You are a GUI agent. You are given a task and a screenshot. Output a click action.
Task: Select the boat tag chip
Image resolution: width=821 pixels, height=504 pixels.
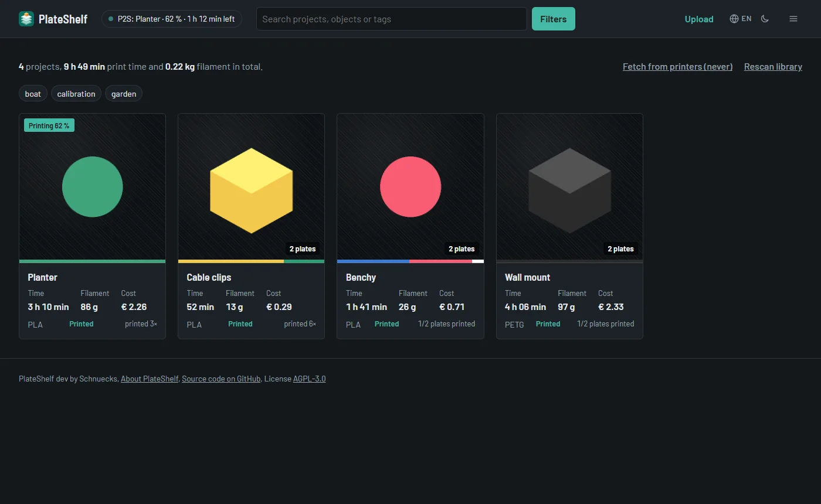click(33, 94)
